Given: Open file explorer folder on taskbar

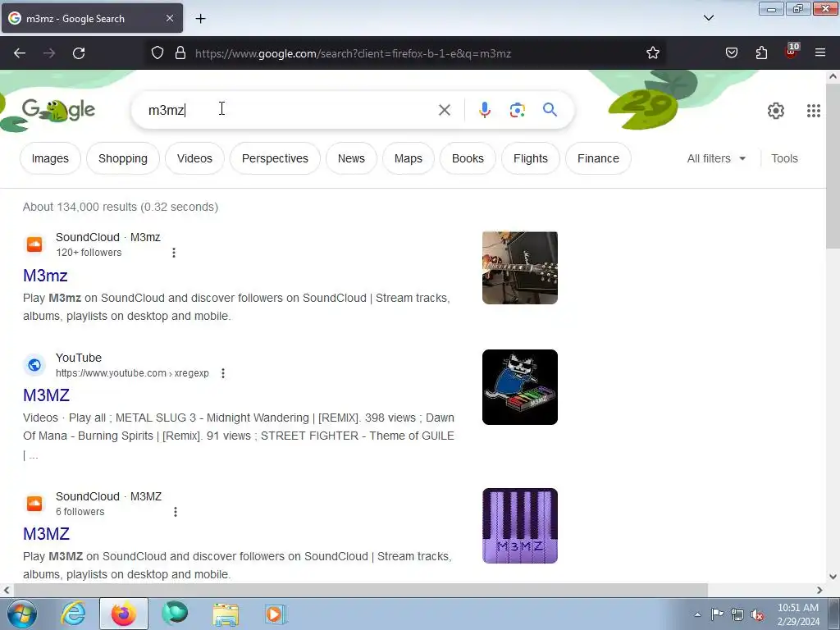Looking at the screenshot, I should (x=226, y=614).
